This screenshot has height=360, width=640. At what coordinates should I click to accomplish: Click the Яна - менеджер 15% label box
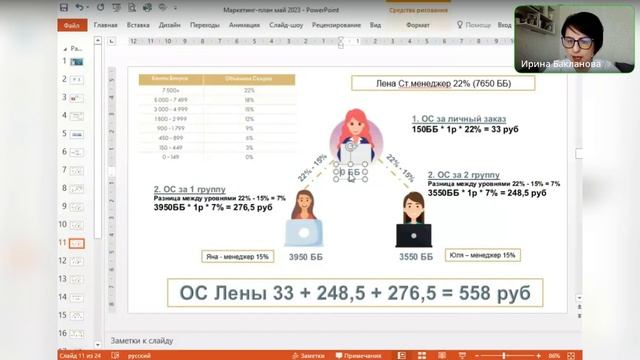238,257
